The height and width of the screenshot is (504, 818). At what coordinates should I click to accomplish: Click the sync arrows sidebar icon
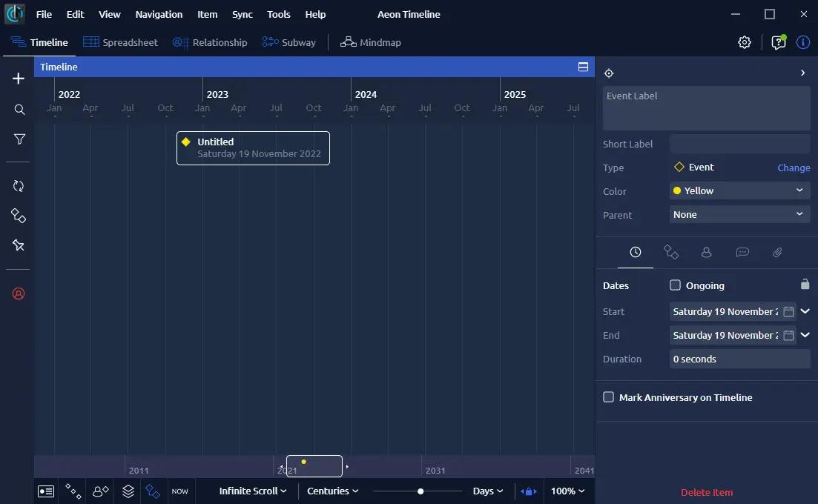[x=19, y=186]
